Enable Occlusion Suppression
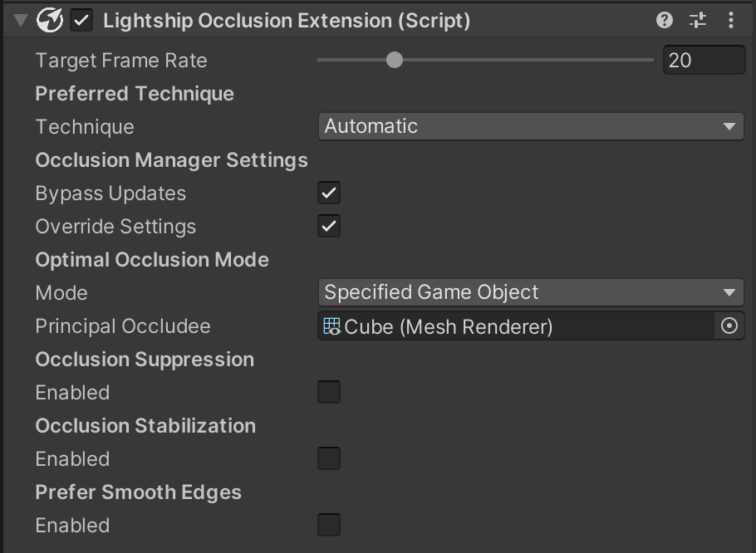The image size is (756, 553). pos(328,392)
